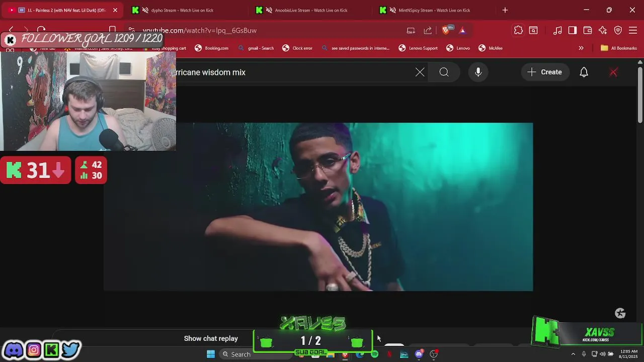Toggle the browser sidebar panel

pos(573,30)
